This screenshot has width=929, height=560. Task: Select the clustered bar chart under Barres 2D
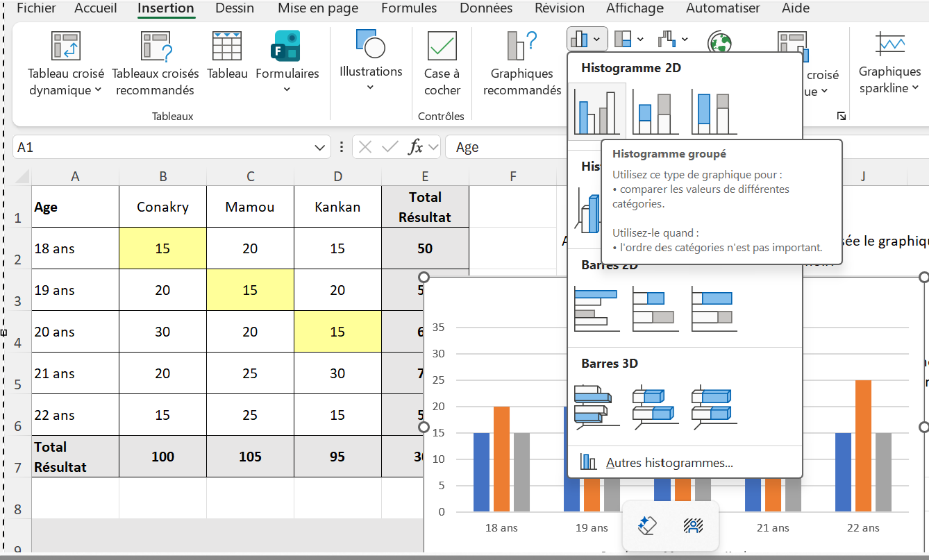(596, 310)
